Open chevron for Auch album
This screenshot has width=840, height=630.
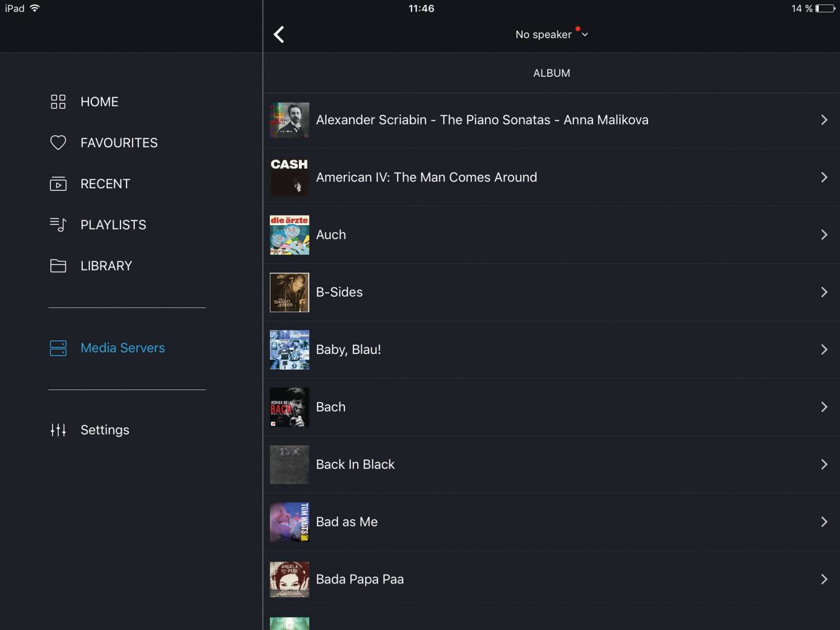[824, 235]
